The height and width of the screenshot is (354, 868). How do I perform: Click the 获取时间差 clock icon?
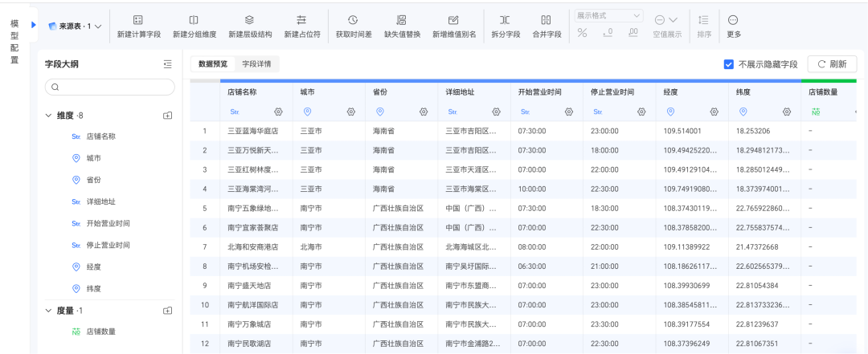click(x=353, y=20)
